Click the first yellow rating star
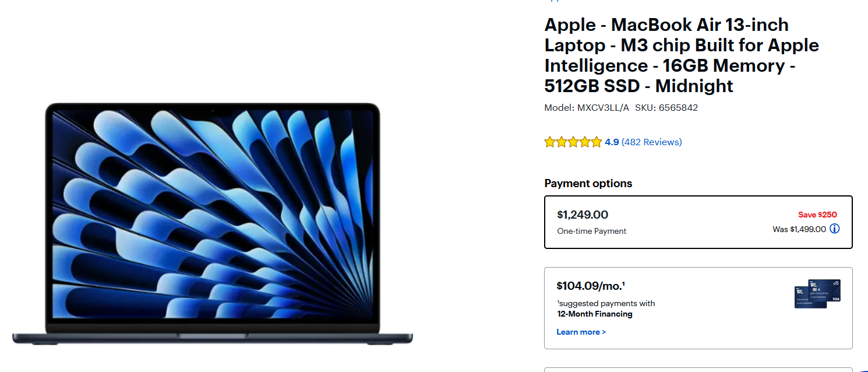Viewport: 868px width, 372px height. (550, 142)
